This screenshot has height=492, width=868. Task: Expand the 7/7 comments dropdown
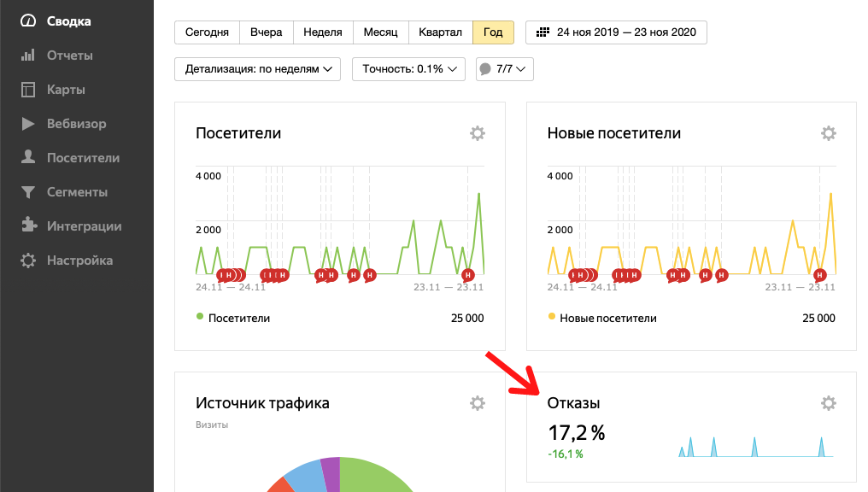[x=504, y=69]
